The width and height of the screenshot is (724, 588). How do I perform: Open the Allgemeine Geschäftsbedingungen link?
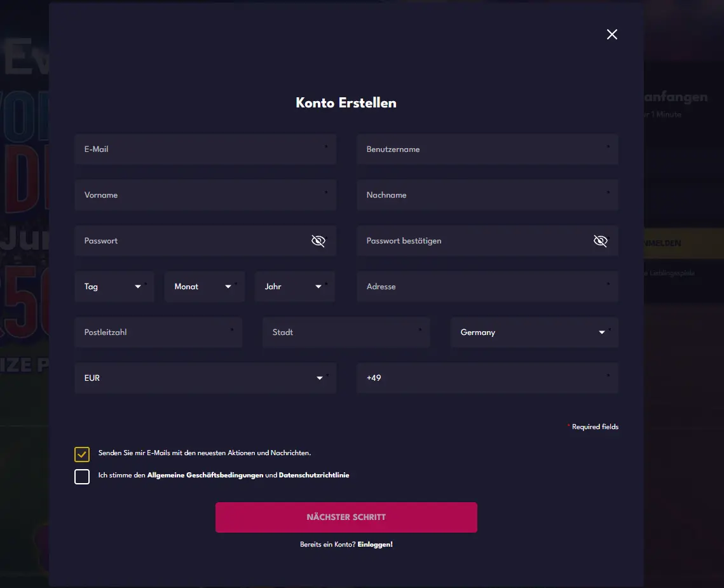(x=205, y=475)
